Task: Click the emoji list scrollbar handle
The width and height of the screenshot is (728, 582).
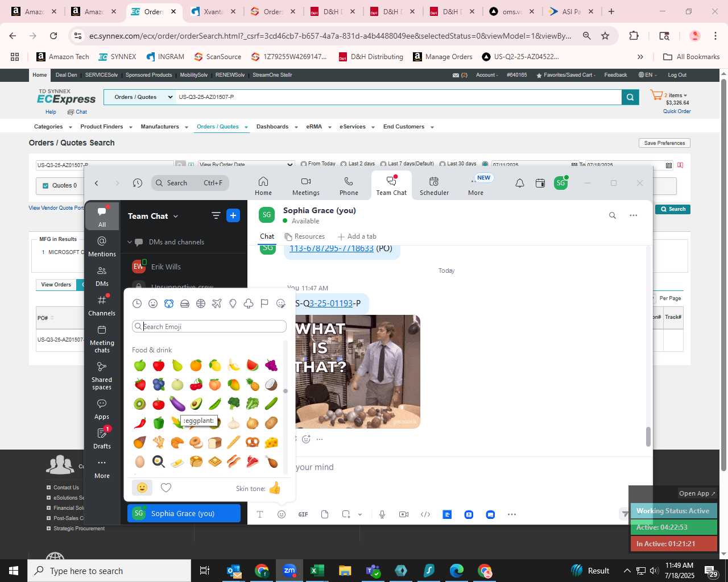Action: click(x=286, y=391)
